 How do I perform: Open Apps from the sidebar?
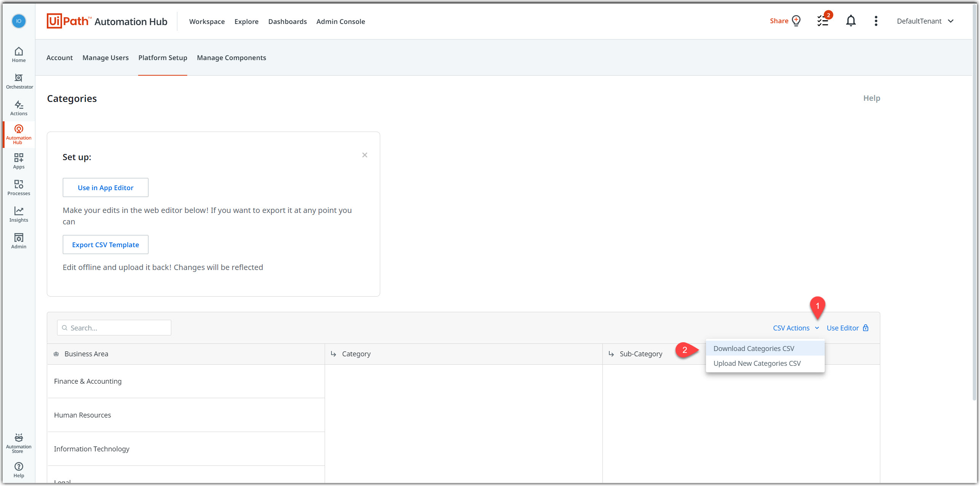[19, 161]
